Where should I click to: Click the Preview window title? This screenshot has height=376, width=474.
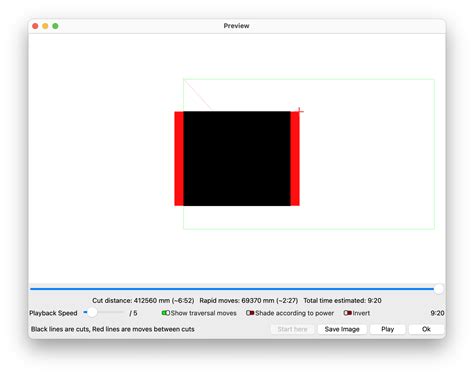coord(236,26)
